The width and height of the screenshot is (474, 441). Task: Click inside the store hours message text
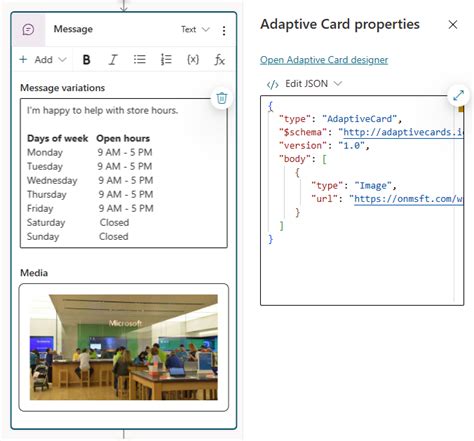point(124,173)
